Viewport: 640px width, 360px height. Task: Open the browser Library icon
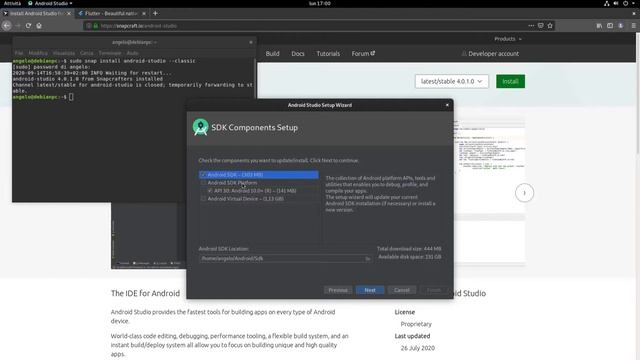coord(599,26)
